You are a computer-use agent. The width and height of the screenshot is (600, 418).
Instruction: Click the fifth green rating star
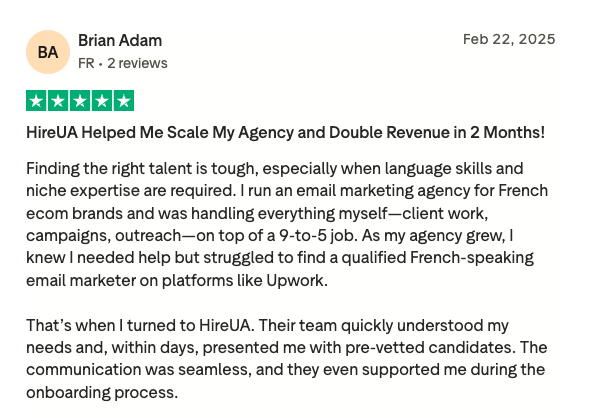click(124, 101)
